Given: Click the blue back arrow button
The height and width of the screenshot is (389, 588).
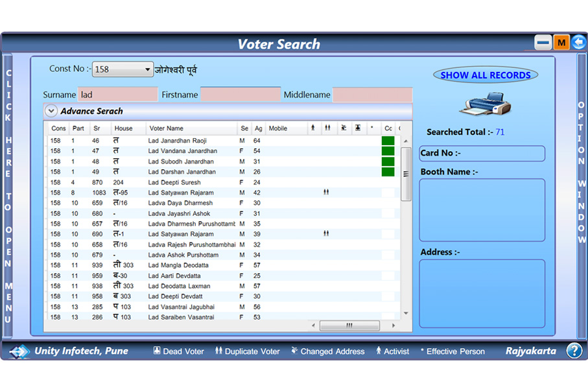Looking at the screenshot, I should (x=578, y=43).
